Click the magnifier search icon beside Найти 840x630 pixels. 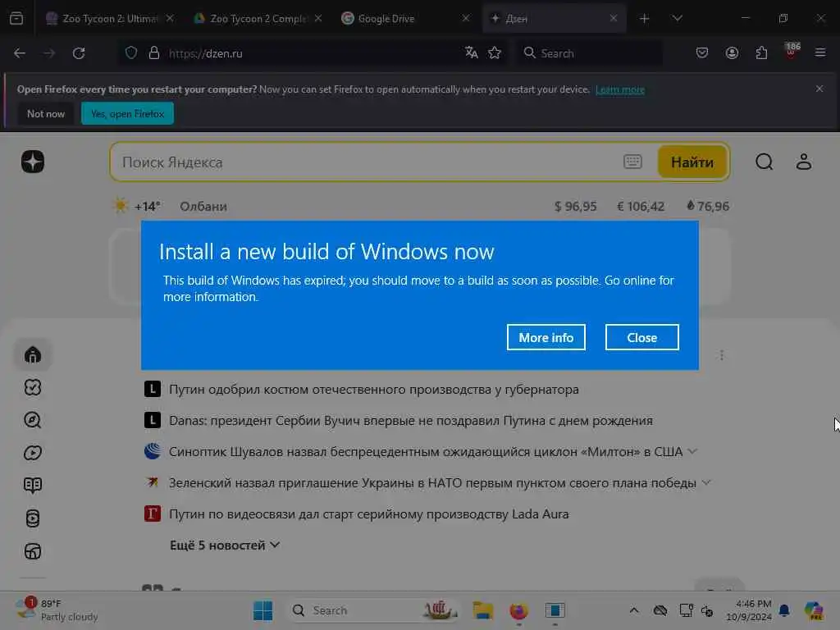pyautogui.click(x=764, y=162)
